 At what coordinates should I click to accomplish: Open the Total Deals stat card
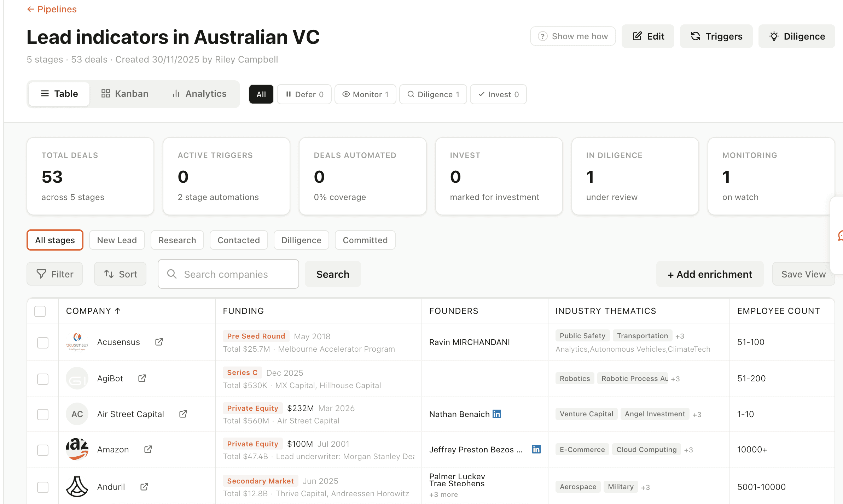tap(91, 176)
